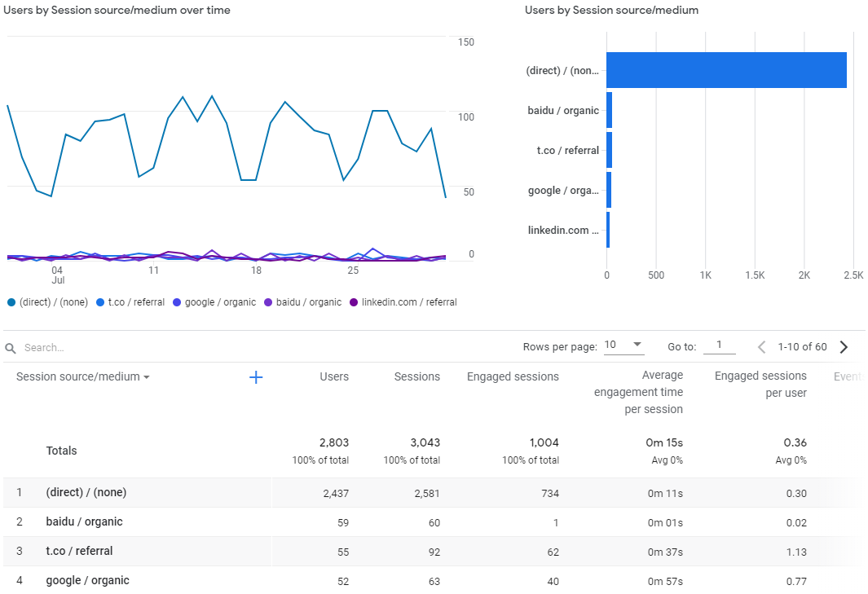Click the baidu / organic legend dot
The height and width of the screenshot is (594, 868).
(268, 302)
